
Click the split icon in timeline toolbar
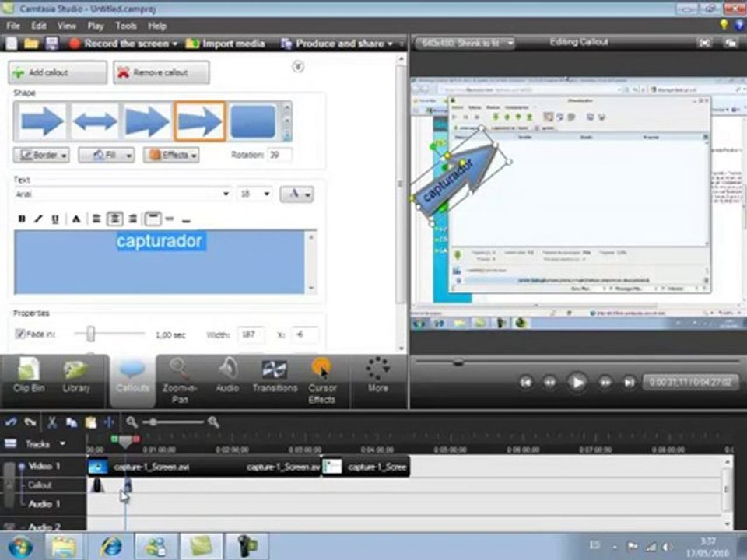click(109, 422)
